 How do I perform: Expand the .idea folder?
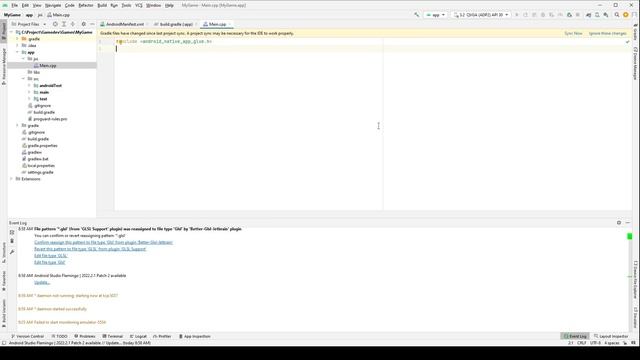coord(17,46)
